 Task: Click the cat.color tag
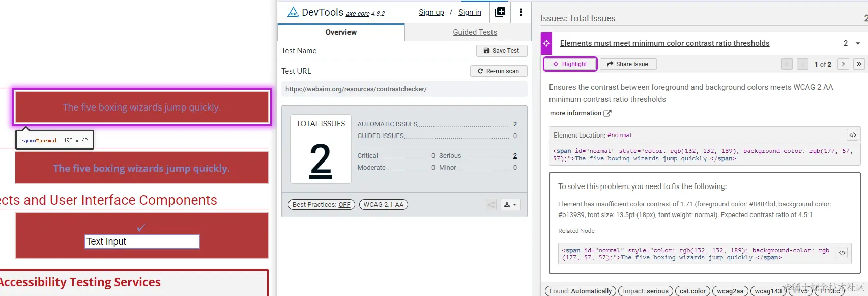692,291
